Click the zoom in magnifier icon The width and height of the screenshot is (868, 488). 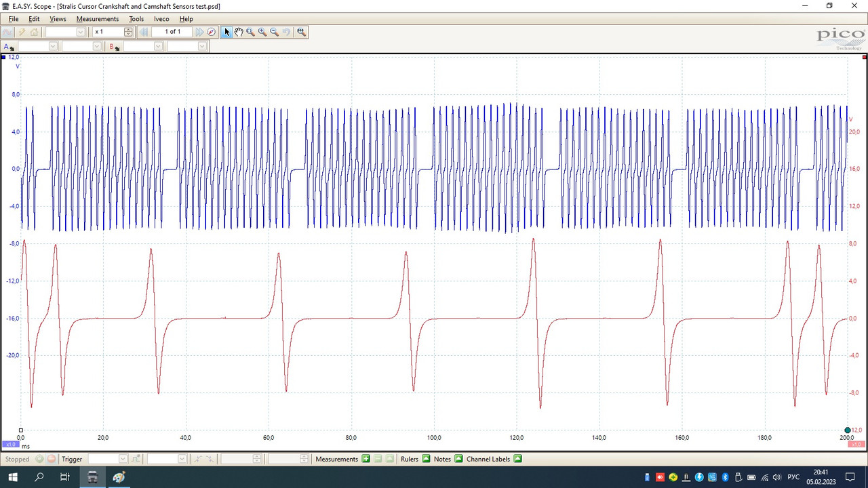point(262,32)
